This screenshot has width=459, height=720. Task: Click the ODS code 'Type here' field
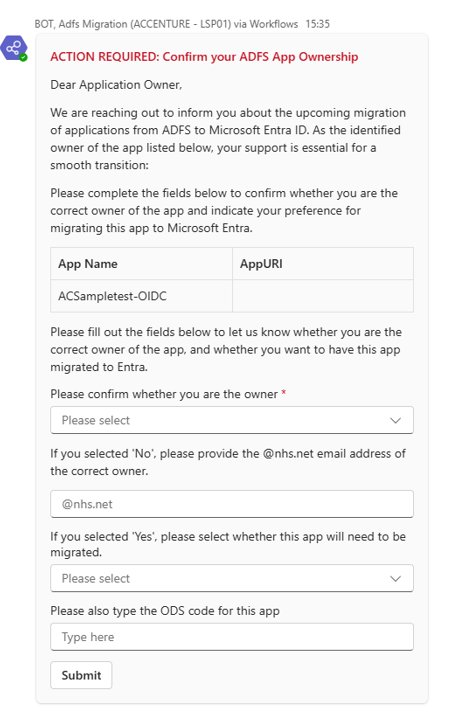coord(232,637)
